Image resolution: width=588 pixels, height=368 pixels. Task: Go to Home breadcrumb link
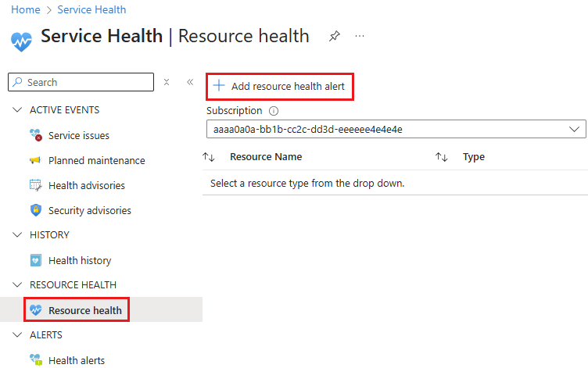pyautogui.click(x=26, y=9)
